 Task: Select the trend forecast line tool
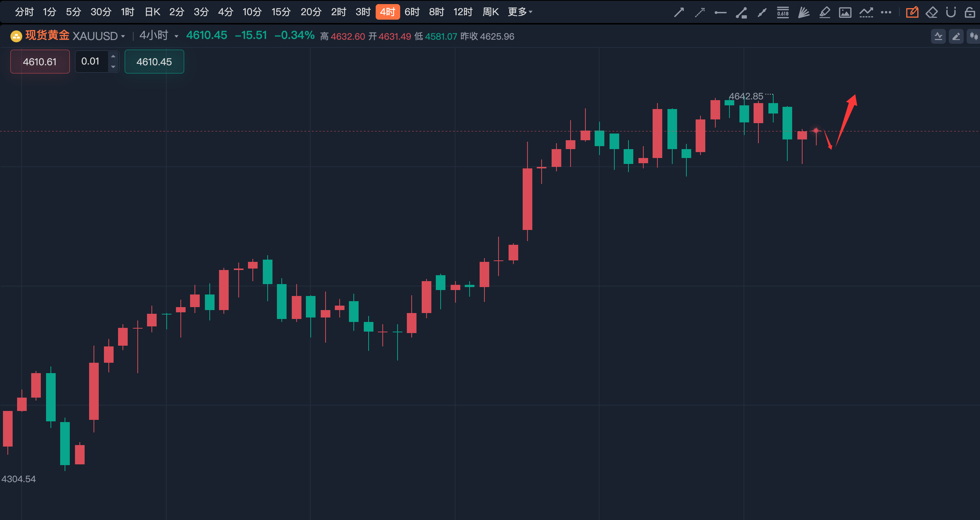(866, 13)
